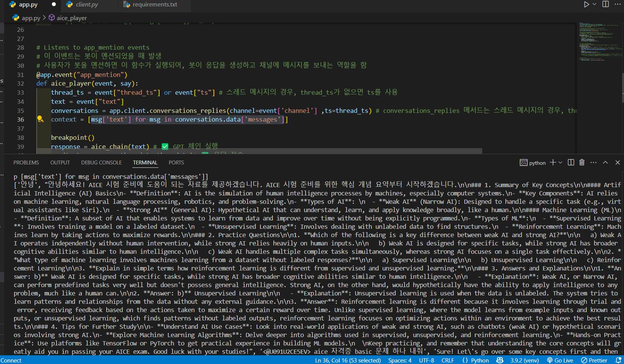The image size is (624, 364).
Task: Open terminal panel more actions ellipsis
Action: (594, 162)
